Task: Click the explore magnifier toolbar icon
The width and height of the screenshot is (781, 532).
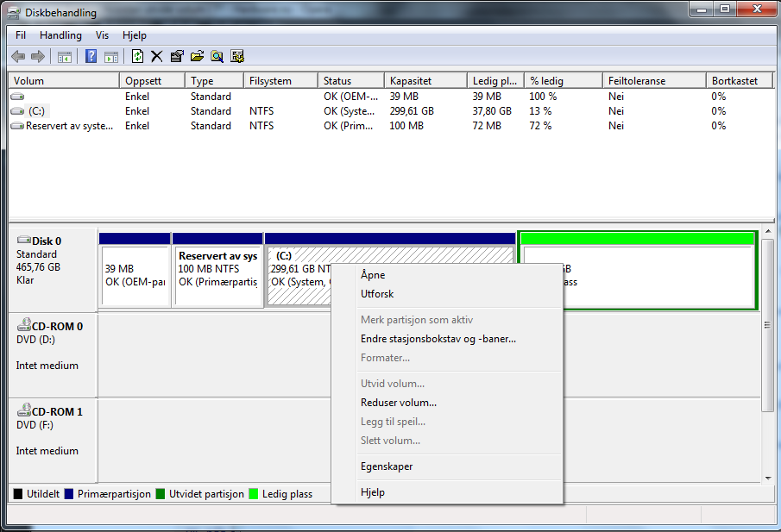Action: [x=217, y=56]
